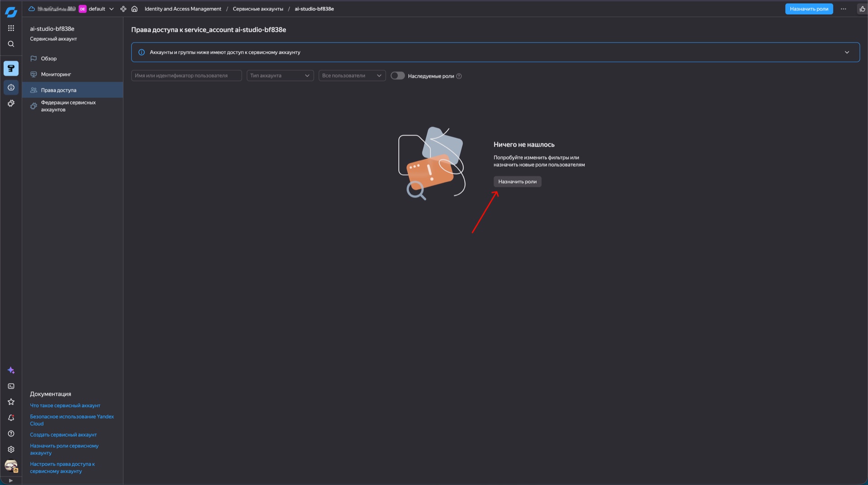This screenshot has height=485, width=868.
Task: Open favorites star icon in sidebar
Action: coord(11,402)
